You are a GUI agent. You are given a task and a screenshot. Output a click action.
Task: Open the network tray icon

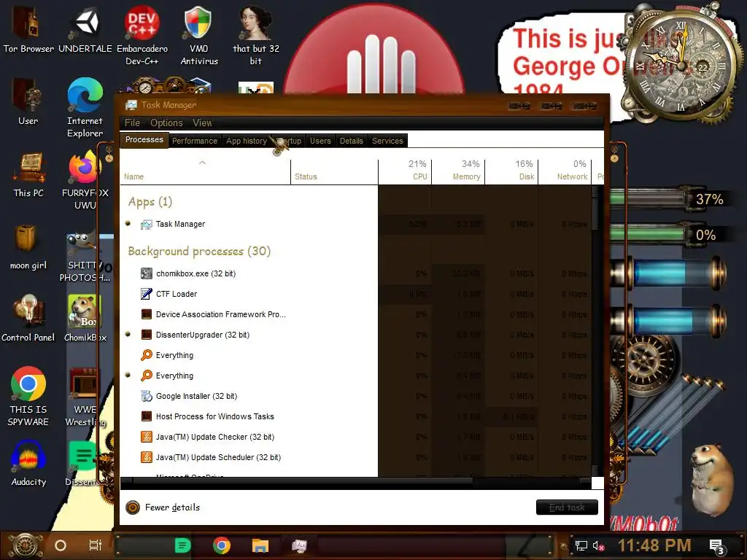581,545
